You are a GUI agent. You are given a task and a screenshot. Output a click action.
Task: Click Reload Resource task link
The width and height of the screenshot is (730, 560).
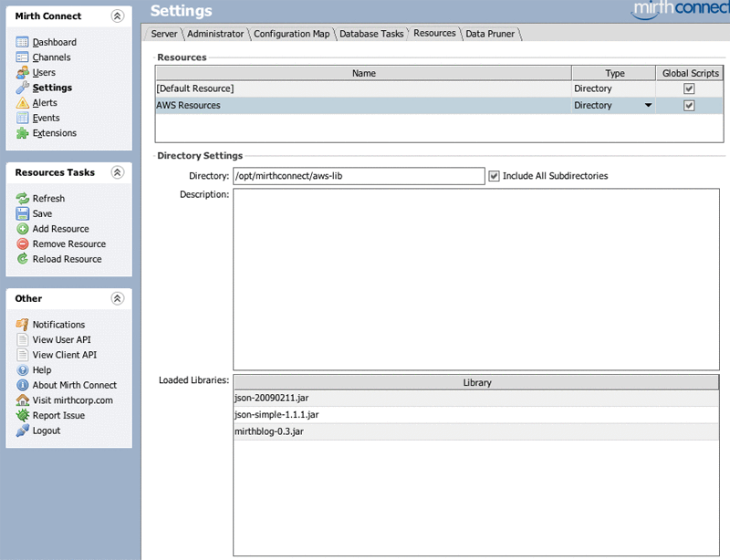click(x=67, y=259)
